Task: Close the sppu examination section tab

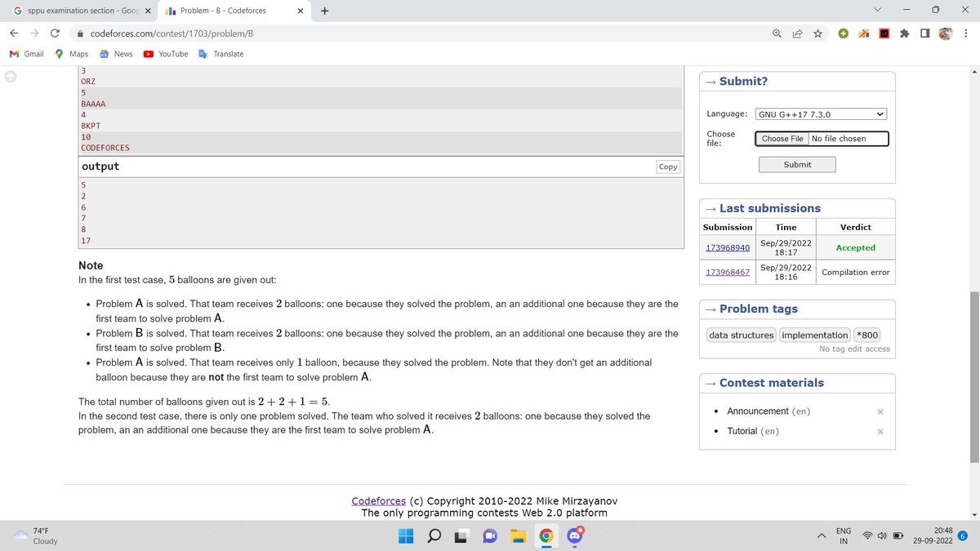Action: point(148,11)
